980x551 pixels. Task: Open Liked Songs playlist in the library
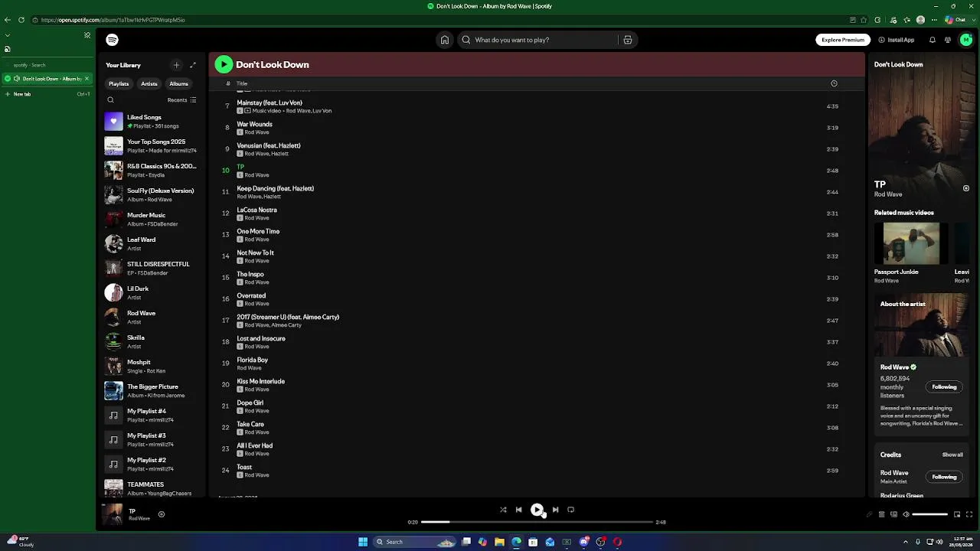(150, 121)
